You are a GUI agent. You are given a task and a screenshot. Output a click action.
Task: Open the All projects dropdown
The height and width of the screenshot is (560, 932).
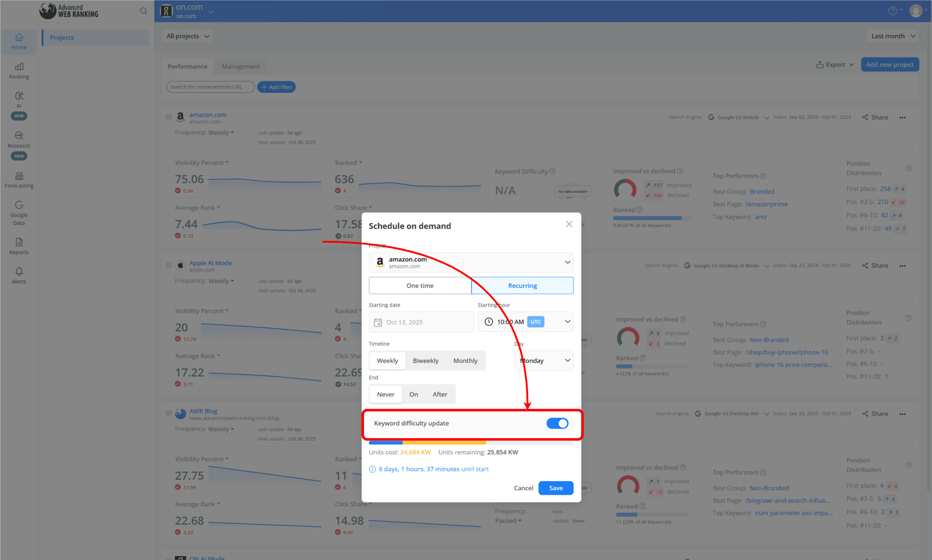tap(187, 36)
